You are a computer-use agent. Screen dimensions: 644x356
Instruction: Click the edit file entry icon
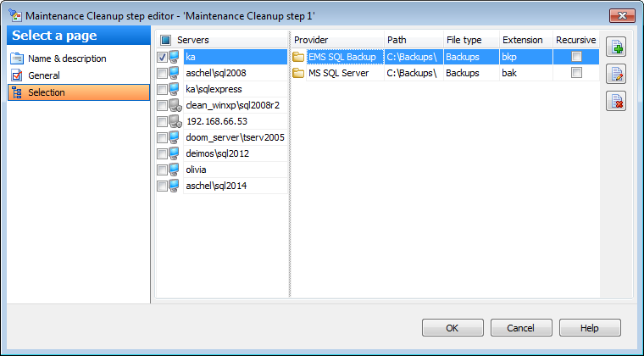(x=616, y=75)
